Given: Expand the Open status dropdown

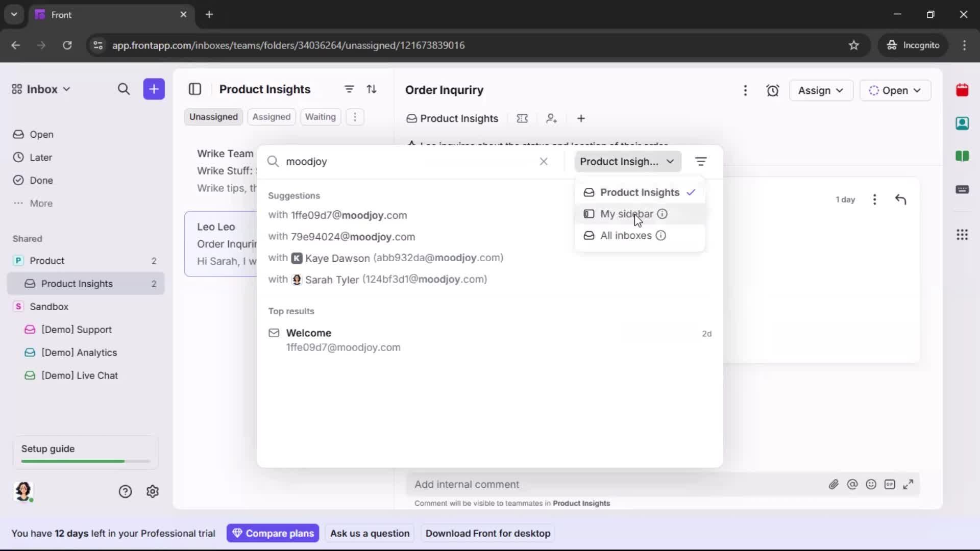Looking at the screenshot, I should [896, 90].
